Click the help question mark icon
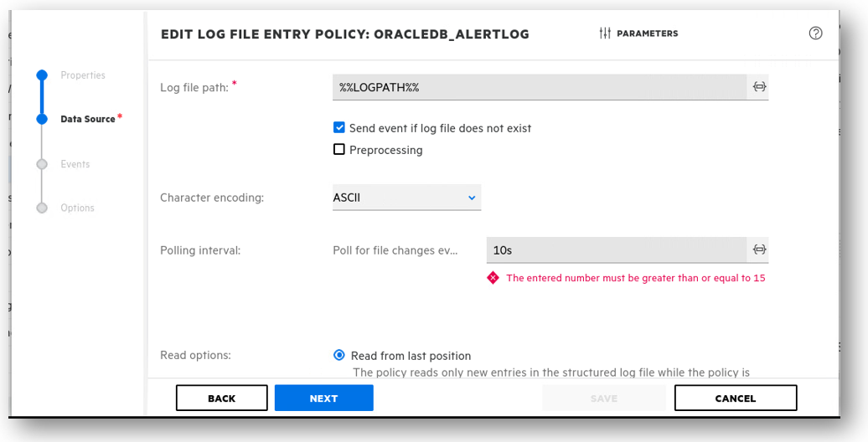Viewport: 868px width, 442px height. [815, 33]
